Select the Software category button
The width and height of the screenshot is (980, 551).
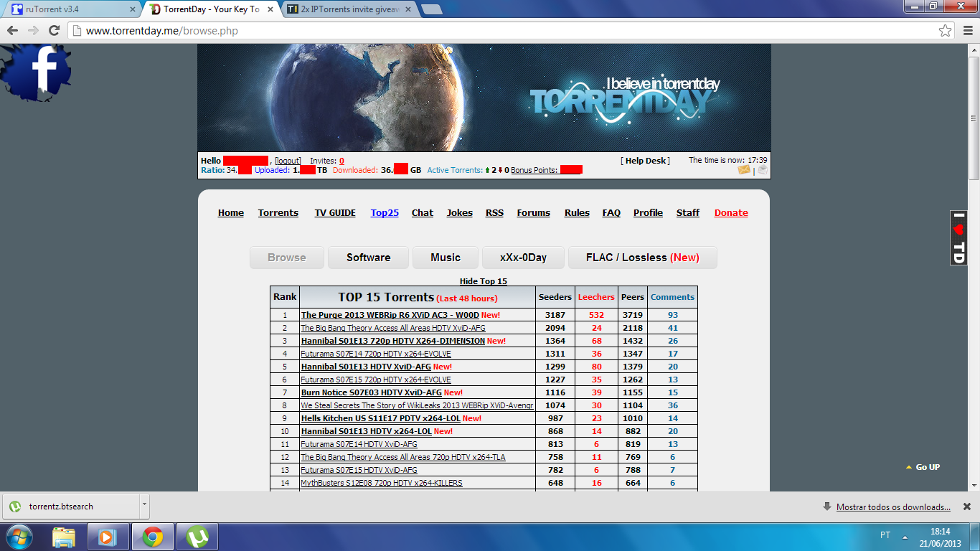point(369,258)
